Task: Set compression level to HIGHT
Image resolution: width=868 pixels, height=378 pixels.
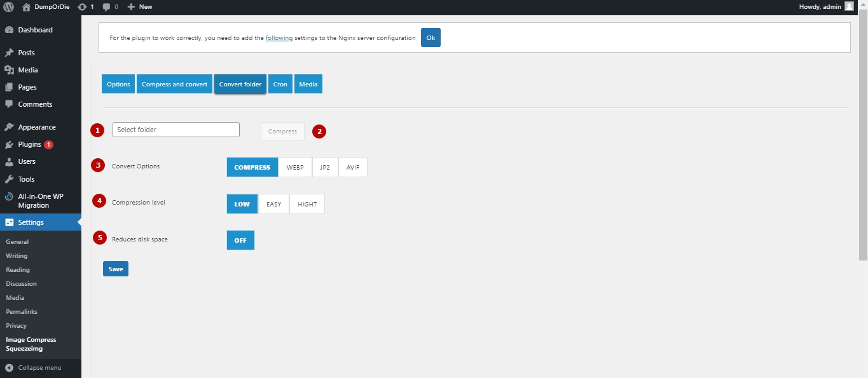Action: (307, 204)
